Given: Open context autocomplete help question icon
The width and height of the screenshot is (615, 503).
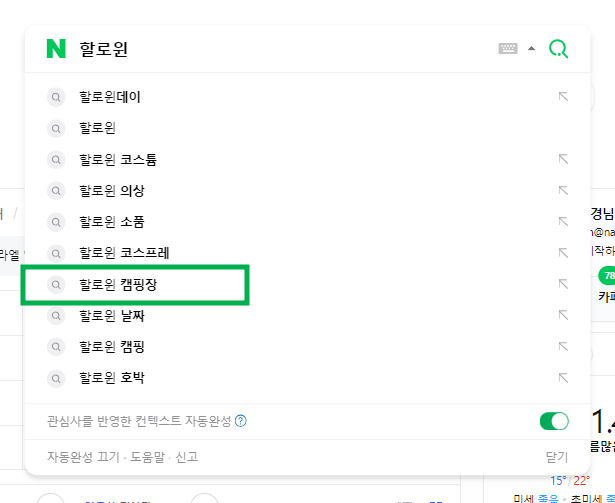Looking at the screenshot, I should 240,421.
